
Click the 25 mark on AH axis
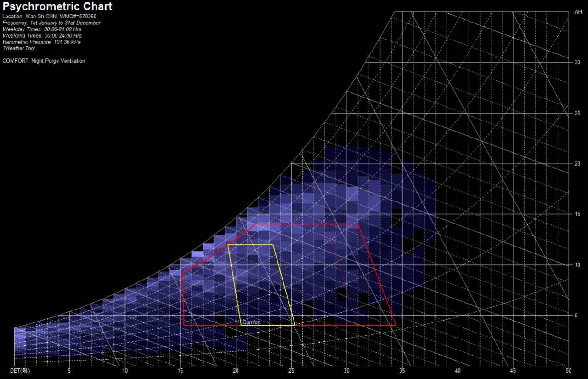(x=577, y=113)
